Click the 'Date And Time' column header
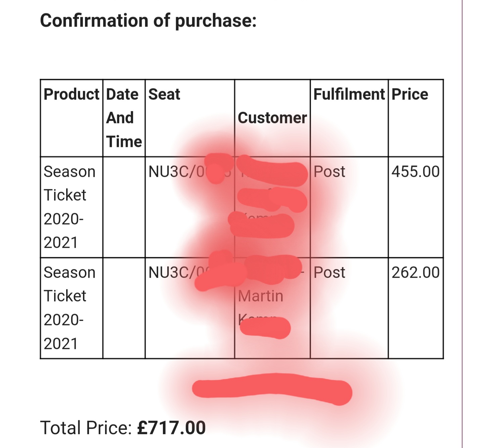Screen dimensions: 479x448 pos(124,118)
